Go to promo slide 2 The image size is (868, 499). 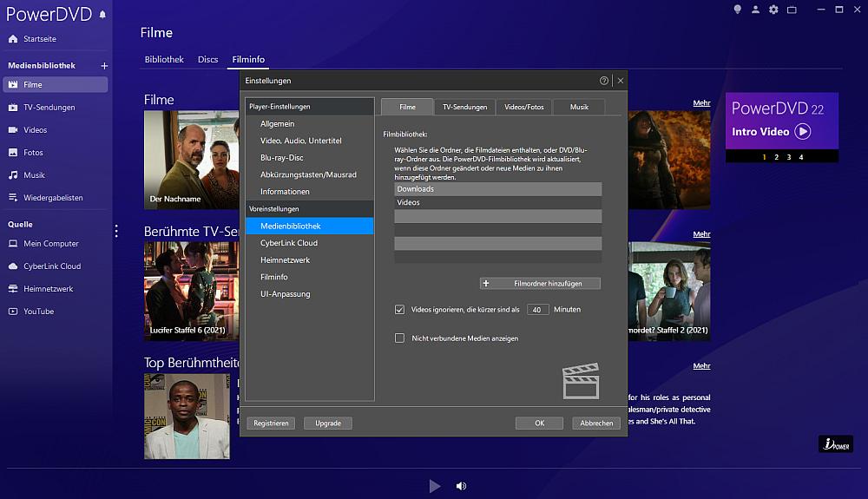(776, 157)
